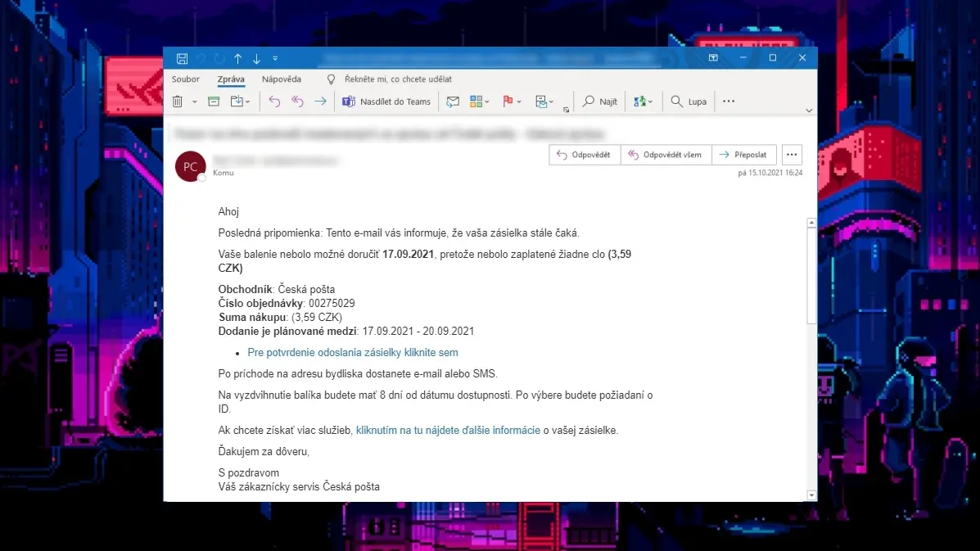The height and width of the screenshot is (551, 980).
Task: Open the follow-up flag dropdown
Action: (512, 102)
